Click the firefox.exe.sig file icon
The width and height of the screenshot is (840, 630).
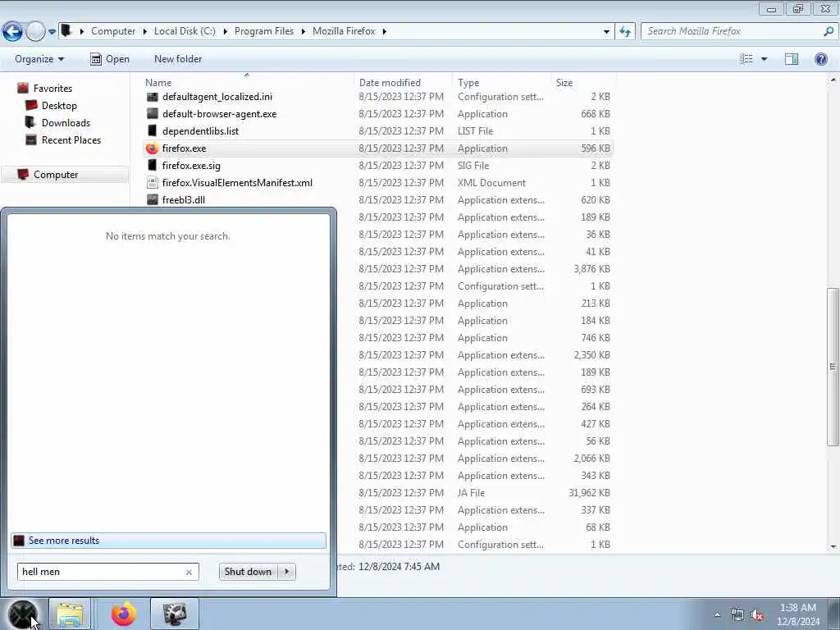(x=152, y=166)
